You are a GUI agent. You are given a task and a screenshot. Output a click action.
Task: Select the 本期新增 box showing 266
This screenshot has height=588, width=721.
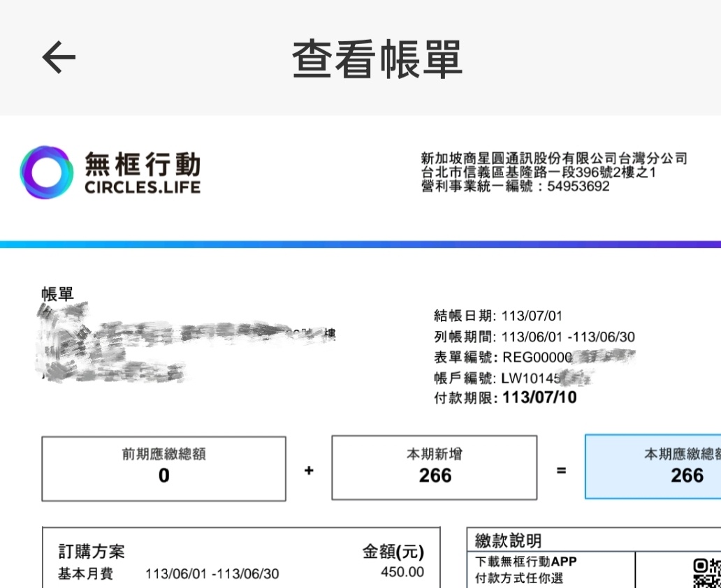coord(435,468)
